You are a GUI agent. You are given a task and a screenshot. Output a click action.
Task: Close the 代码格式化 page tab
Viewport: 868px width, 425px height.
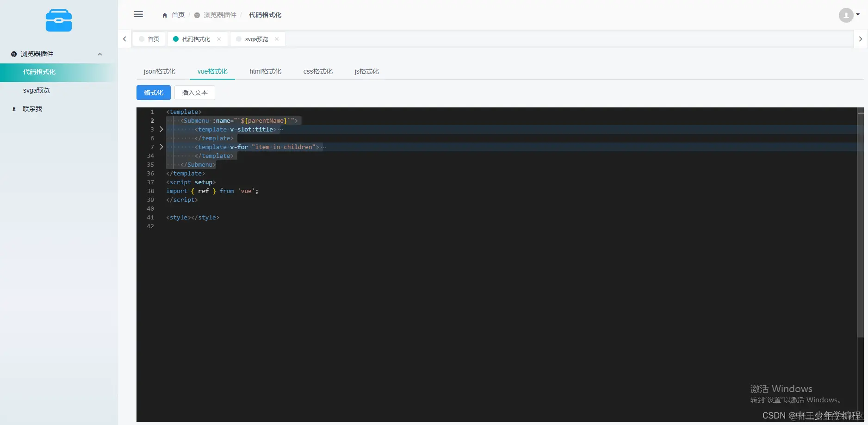(219, 39)
